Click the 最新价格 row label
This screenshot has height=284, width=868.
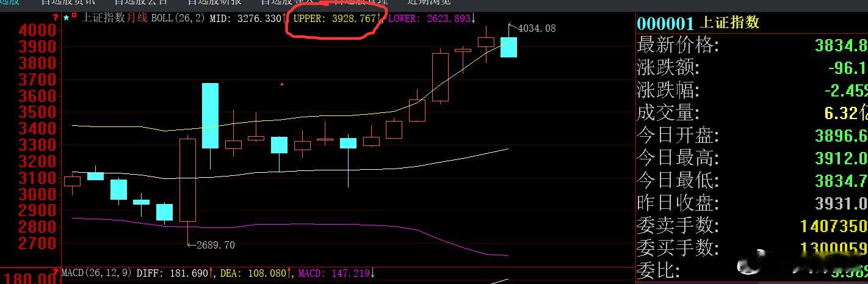pyautogui.click(x=678, y=45)
